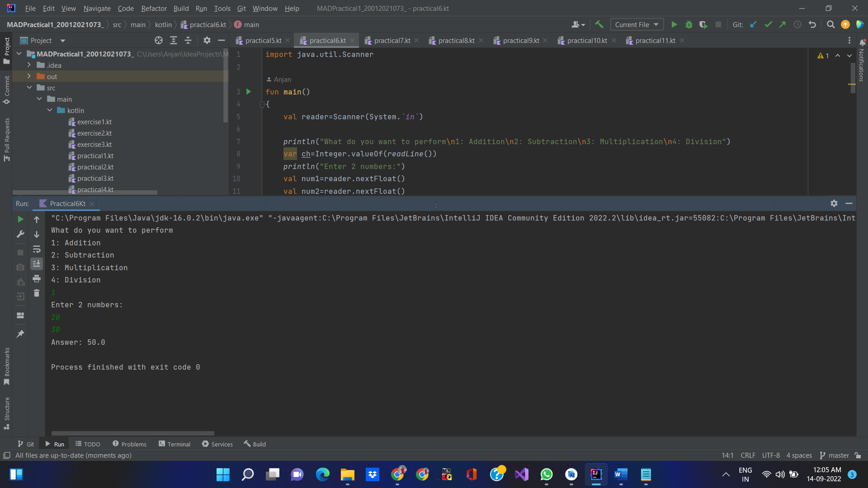
Task: Open the Refactor menu
Action: [x=154, y=8]
